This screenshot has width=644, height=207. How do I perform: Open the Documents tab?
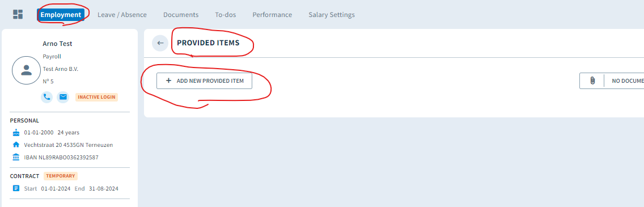point(181,15)
